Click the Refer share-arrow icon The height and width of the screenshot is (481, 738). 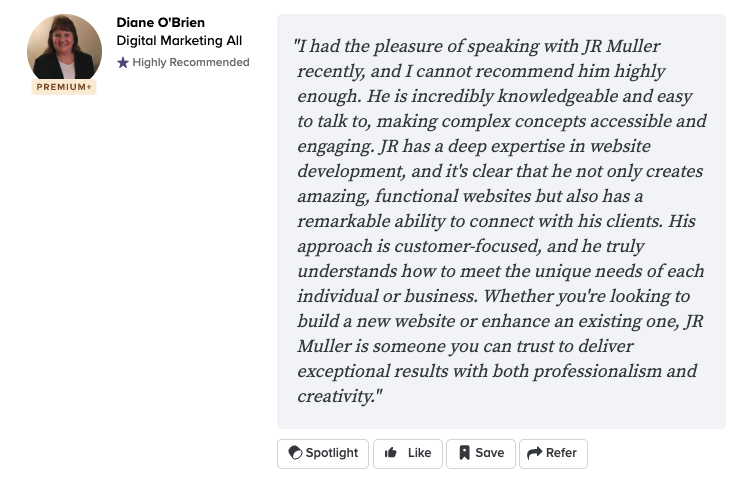click(x=535, y=453)
